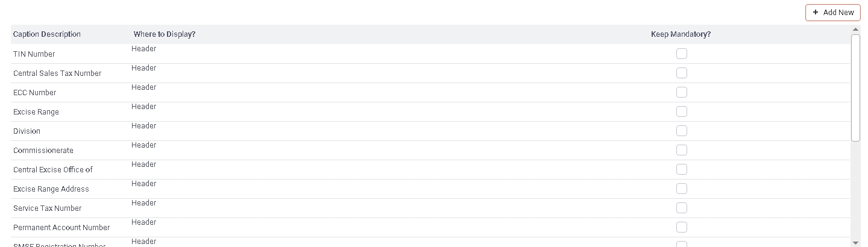Check mandatory box for Central Sales Tax Number
Viewport: 868px width, 247px height.
pyautogui.click(x=681, y=73)
